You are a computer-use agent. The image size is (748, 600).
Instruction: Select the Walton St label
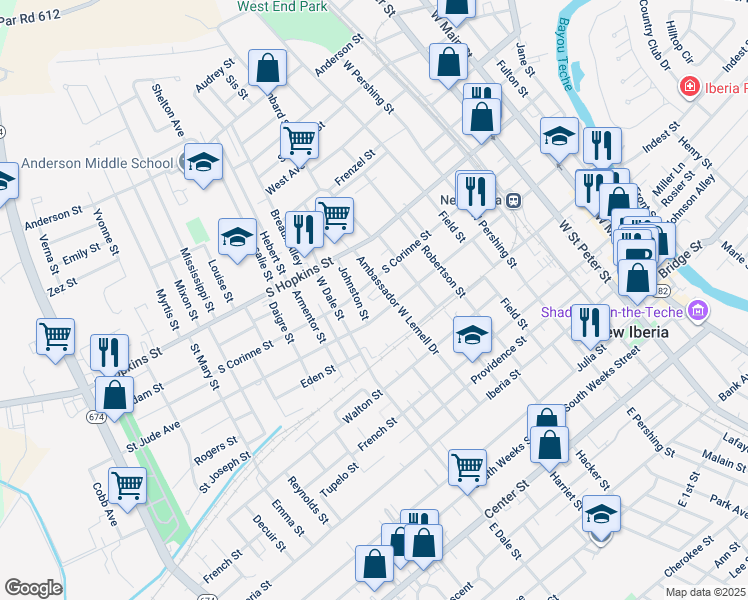pyautogui.click(x=363, y=406)
